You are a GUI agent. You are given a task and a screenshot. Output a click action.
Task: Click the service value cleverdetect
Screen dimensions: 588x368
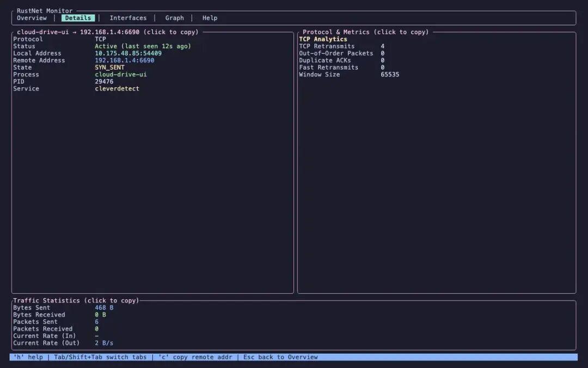(x=117, y=89)
